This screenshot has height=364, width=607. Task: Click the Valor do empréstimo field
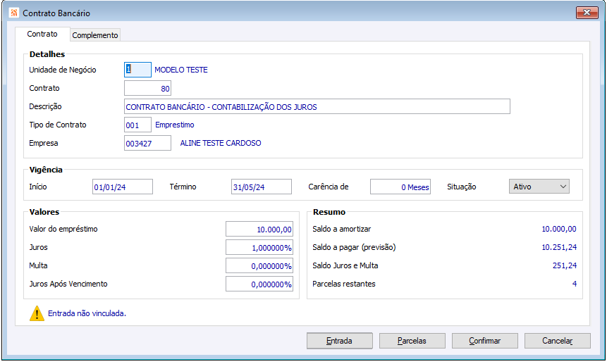coord(259,229)
